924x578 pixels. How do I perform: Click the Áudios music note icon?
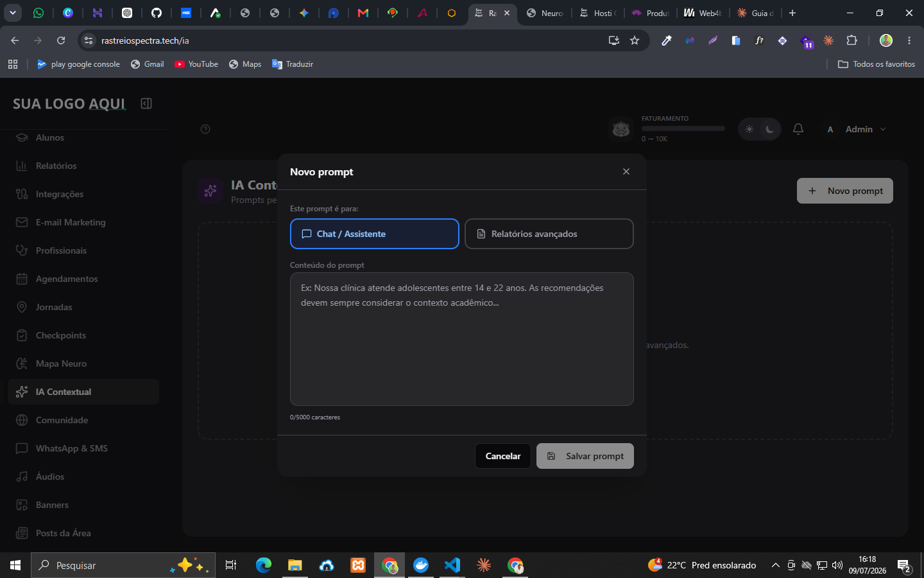pyautogui.click(x=22, y=477)
